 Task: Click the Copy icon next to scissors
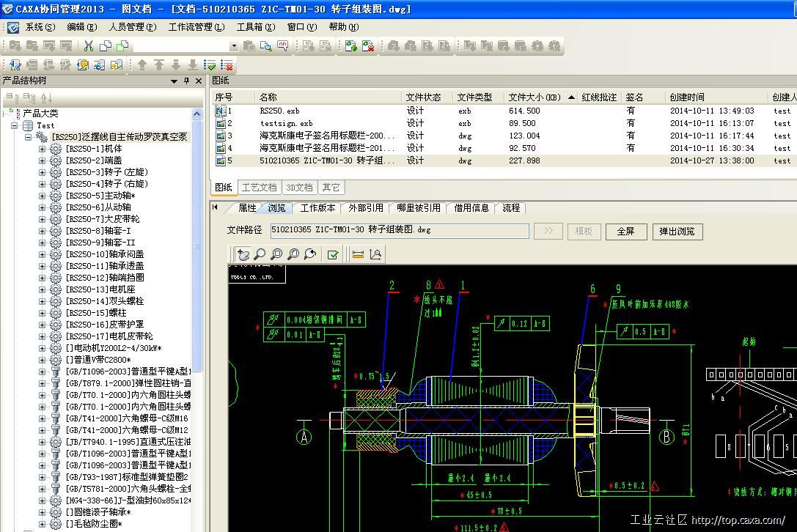tap(106, 46)
